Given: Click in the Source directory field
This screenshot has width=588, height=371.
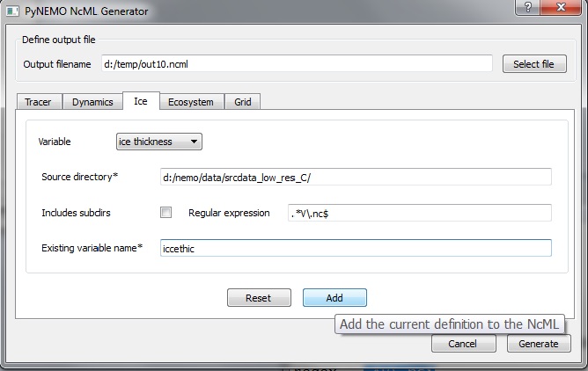Looking at the screenshot, I should 356,177.
